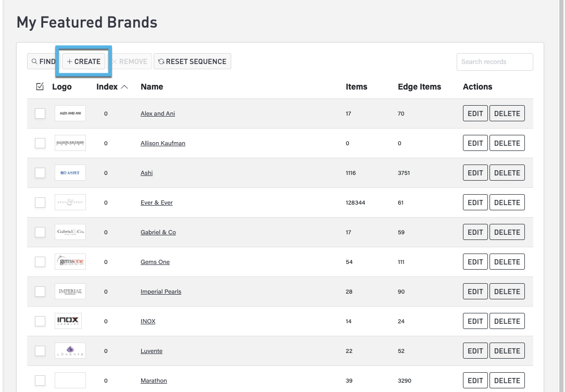
Task: Sort by the Name column header
Action: [152, 87]
